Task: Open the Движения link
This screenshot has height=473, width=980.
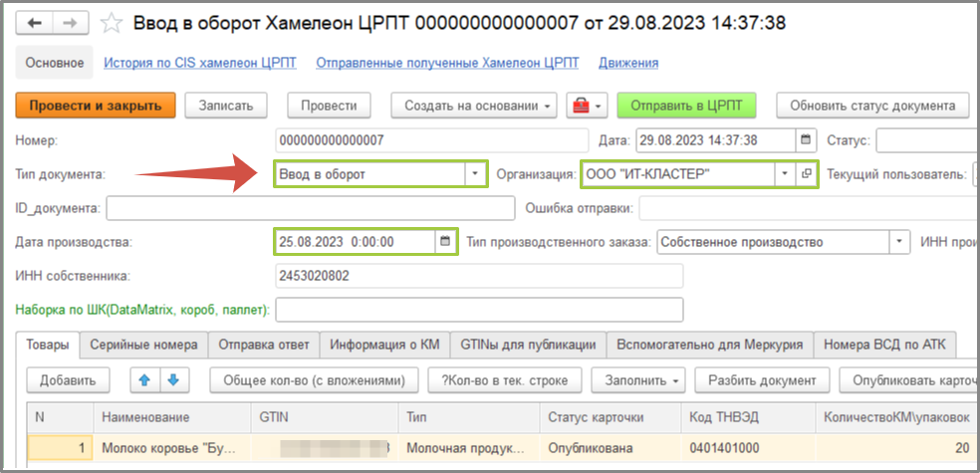Action: point(628,63)
